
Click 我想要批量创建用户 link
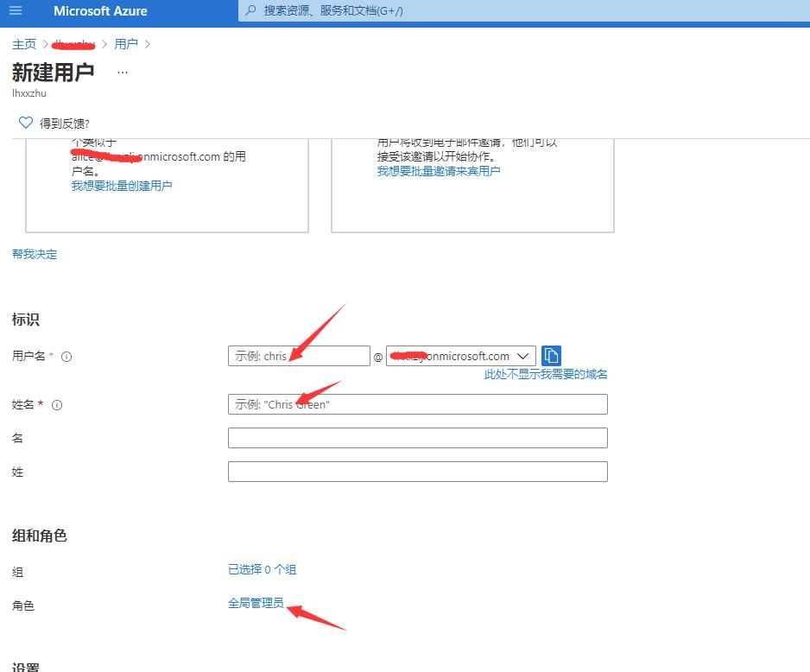pos(122,186)
